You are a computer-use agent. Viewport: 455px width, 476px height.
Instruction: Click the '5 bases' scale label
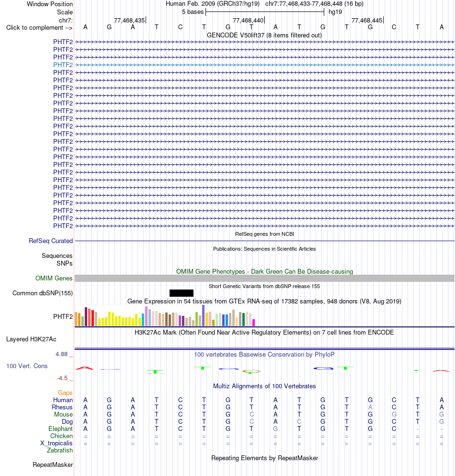click(193, 12)
